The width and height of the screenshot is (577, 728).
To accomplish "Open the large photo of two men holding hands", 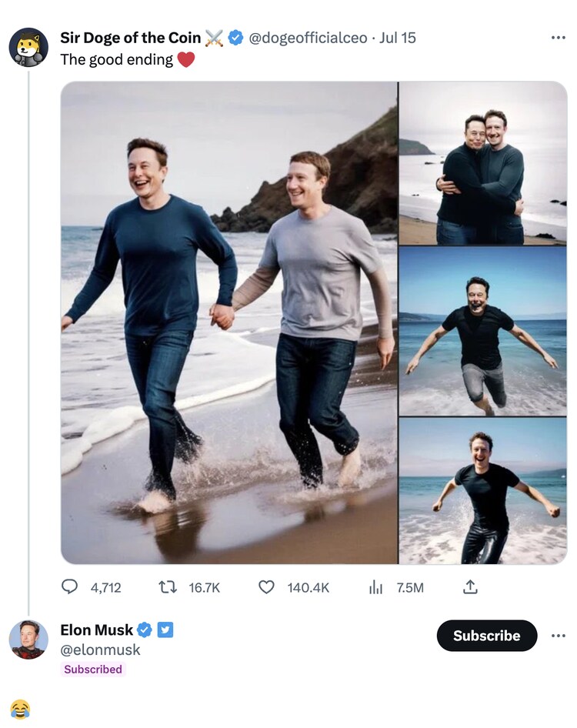I will (x=229, y=323).
